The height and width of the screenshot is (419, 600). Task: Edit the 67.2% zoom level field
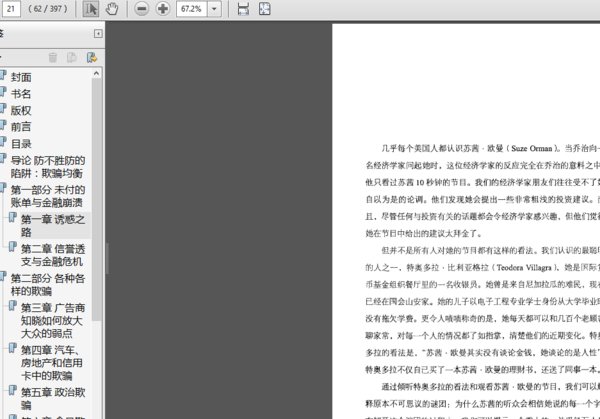pos(192,9)
